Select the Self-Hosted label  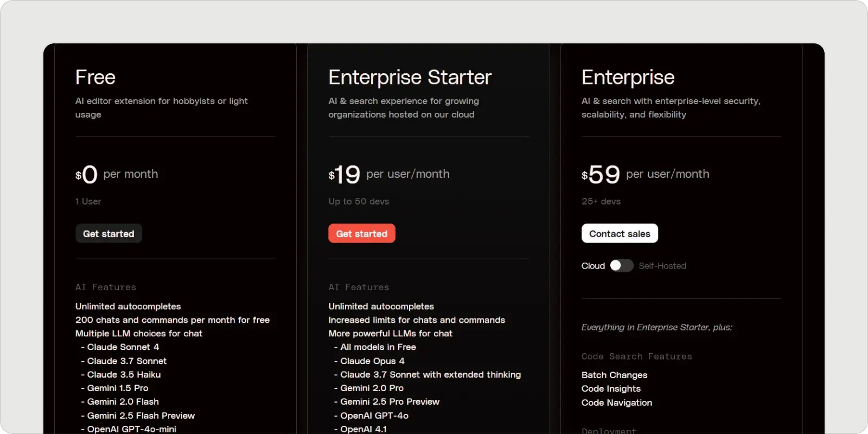click(662, 266)
